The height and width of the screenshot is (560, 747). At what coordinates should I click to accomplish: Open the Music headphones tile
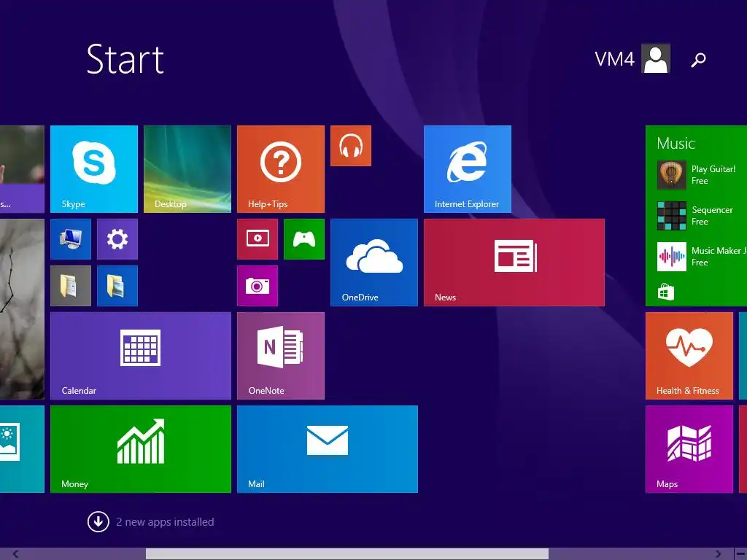pos(351,146)
